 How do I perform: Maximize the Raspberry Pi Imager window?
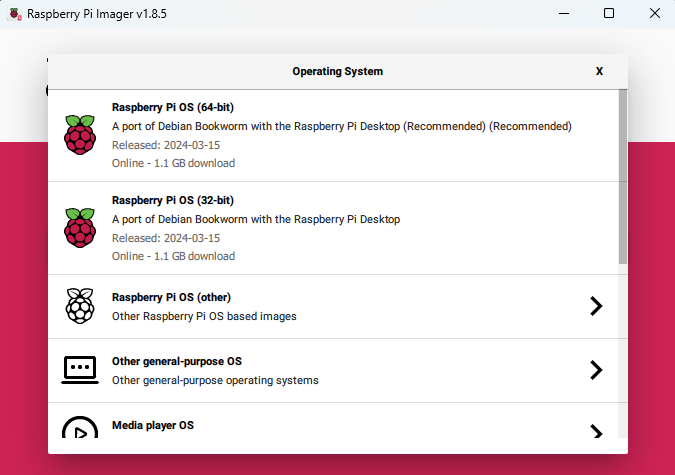(x=609, y=13)
